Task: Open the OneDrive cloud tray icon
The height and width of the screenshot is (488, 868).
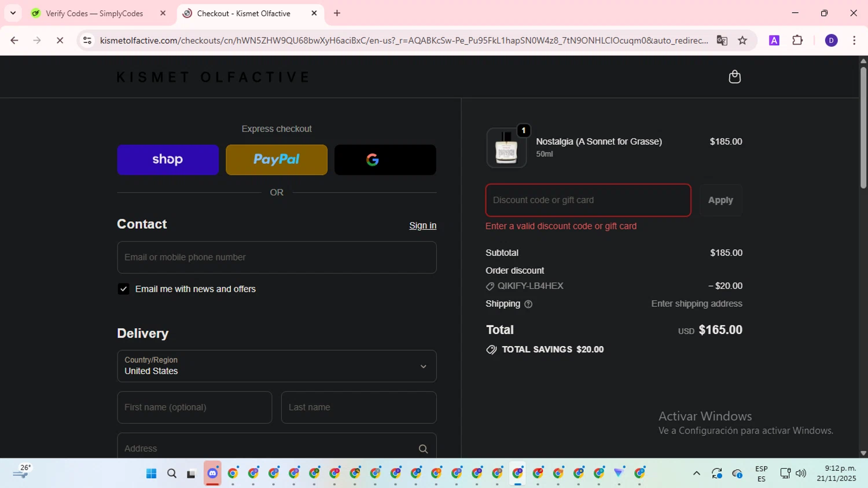Action: [737, 474]
